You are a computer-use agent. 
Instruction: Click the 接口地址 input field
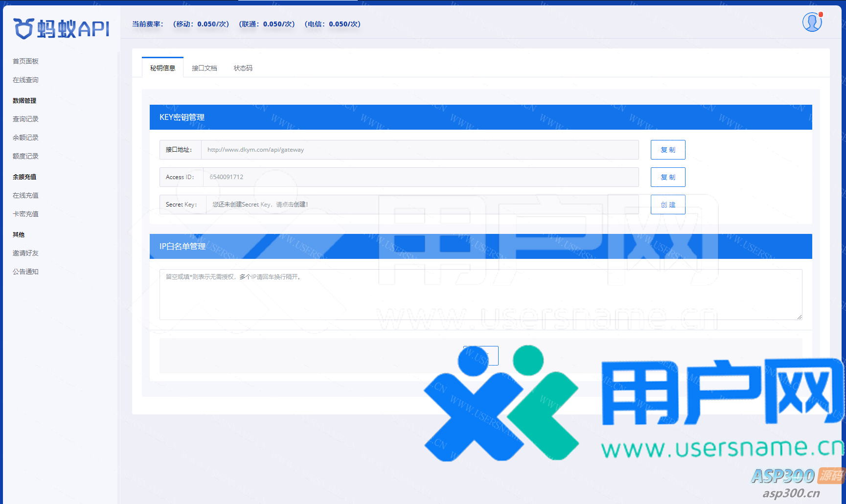pyautogui.click(x=420, y=150)
